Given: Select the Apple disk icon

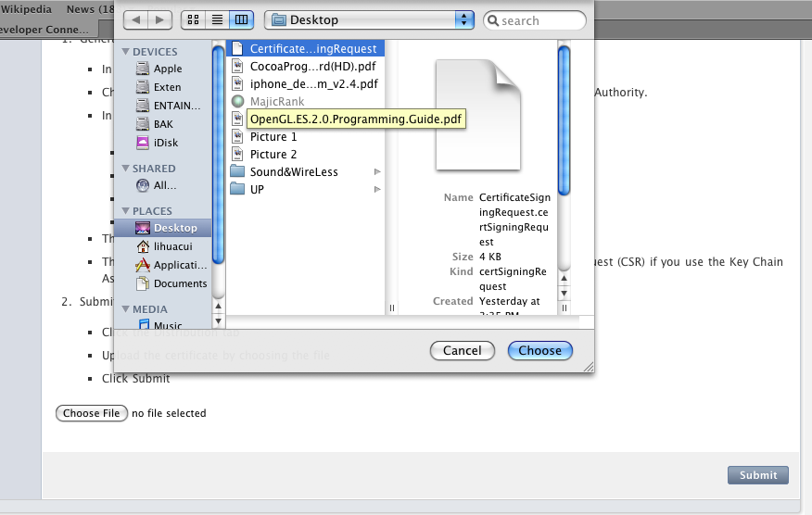Looking at the screenshot, I should (x=143, y=69).
